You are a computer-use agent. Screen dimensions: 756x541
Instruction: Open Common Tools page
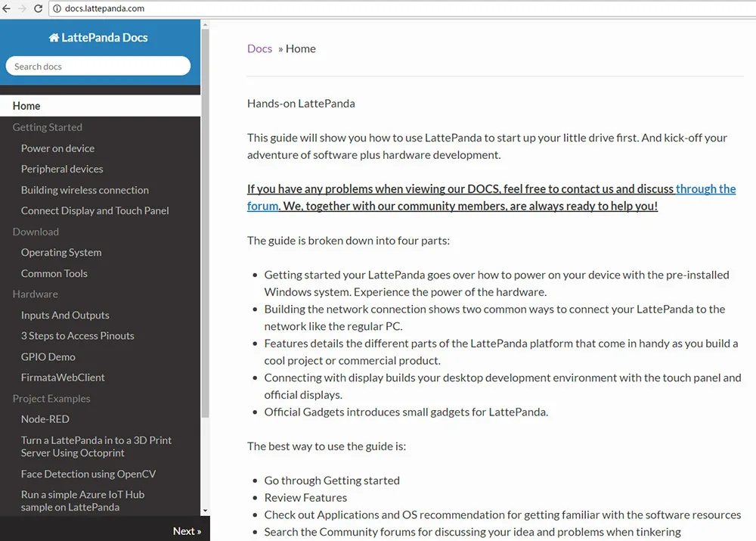pos(54,273)
